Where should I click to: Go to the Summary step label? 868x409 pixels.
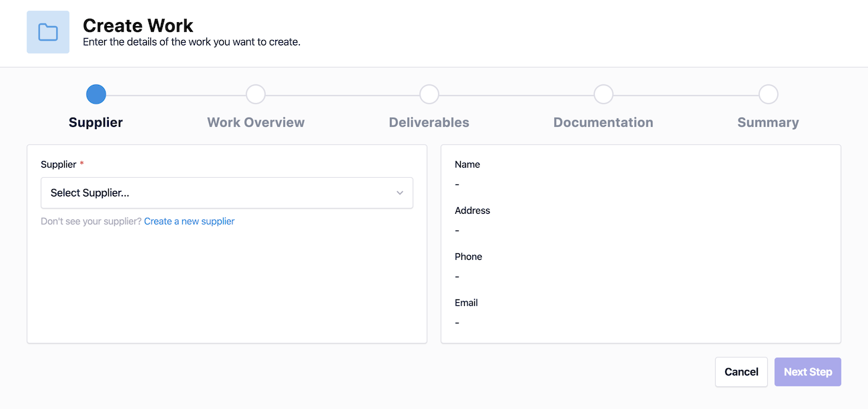tap(769, 122)
